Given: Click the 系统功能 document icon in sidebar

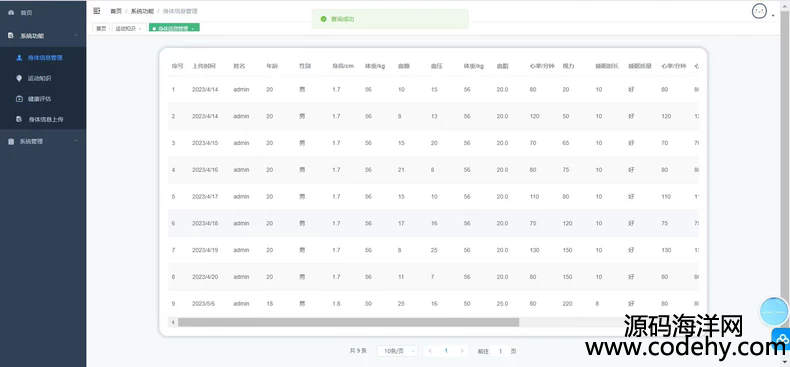Looking at the screenshot, I should 11,36.
